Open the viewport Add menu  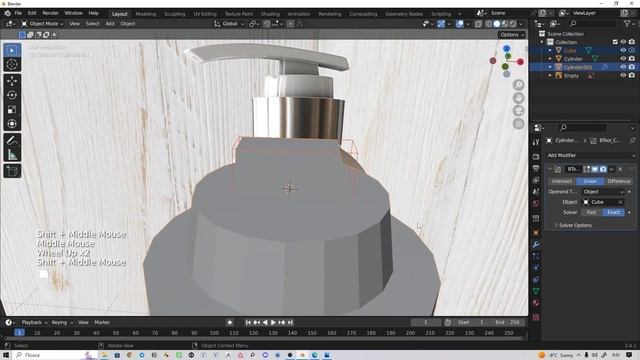[x=110, y=24]
